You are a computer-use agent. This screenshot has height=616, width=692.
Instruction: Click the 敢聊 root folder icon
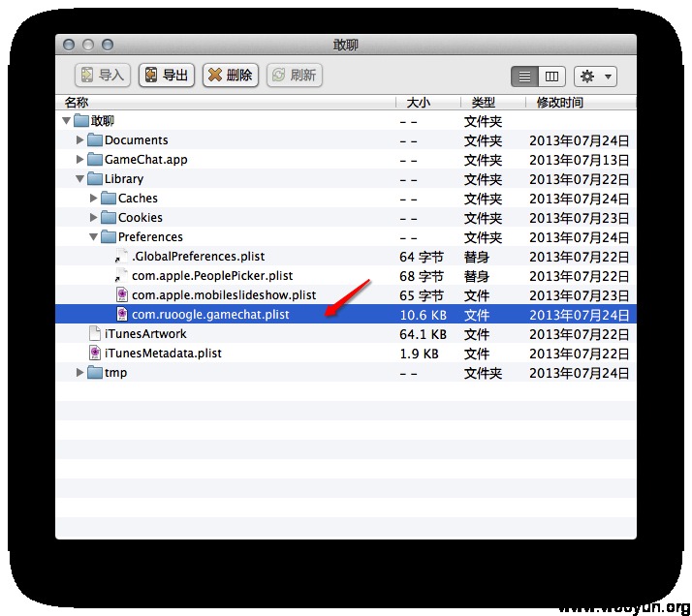pyautogui.click(x=81, y=120)
